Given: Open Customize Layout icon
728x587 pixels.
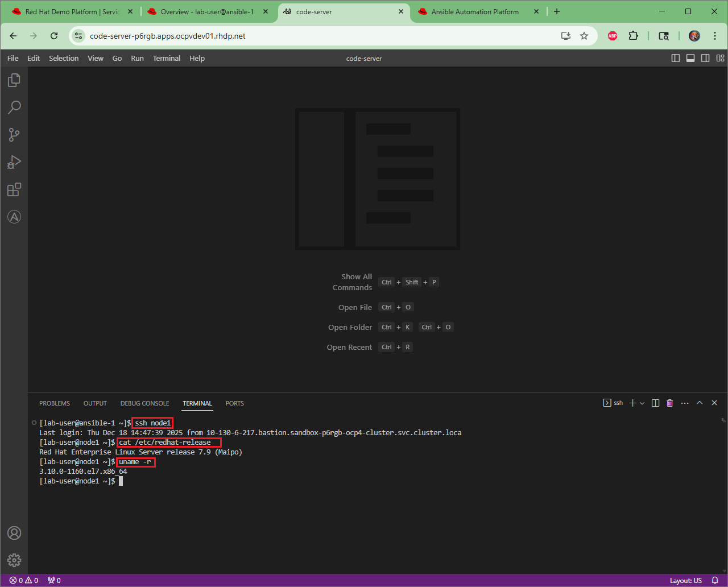Looking at the screenshot, I should pyautogui.click(x=720, y=58).
